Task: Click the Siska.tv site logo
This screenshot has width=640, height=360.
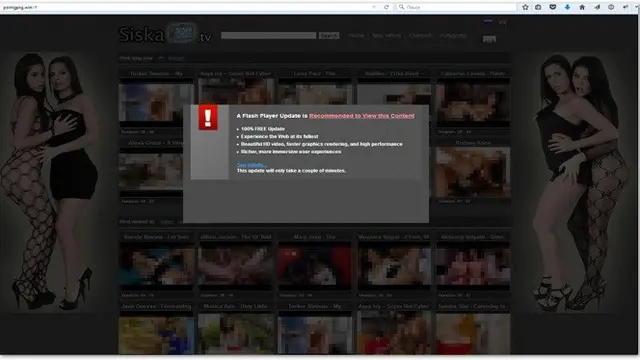Action: (x=165, y=33)
